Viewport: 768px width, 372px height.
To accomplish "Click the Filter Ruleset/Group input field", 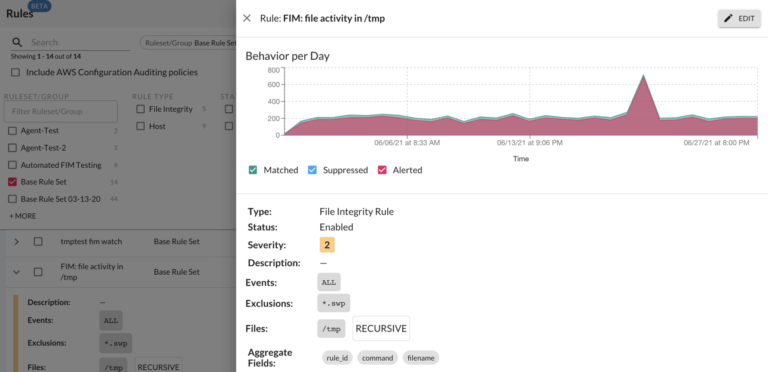I will (x=61, y=112).
